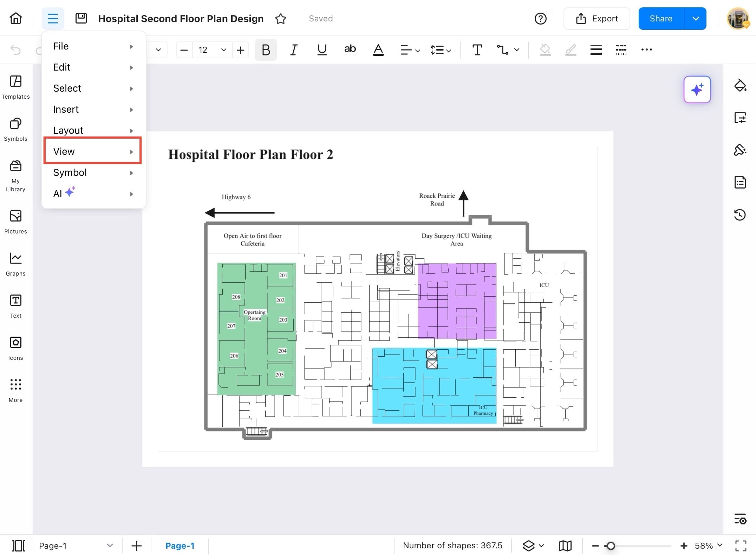Open the Symbols library sidebar
This screenshot has width=756, height=555.
coord(15,129)
